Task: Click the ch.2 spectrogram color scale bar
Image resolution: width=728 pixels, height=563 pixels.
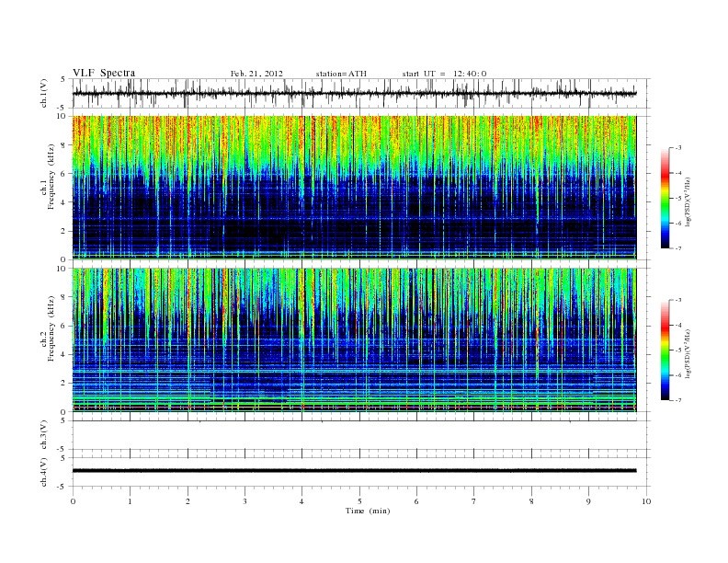Action: coord(665,350)
